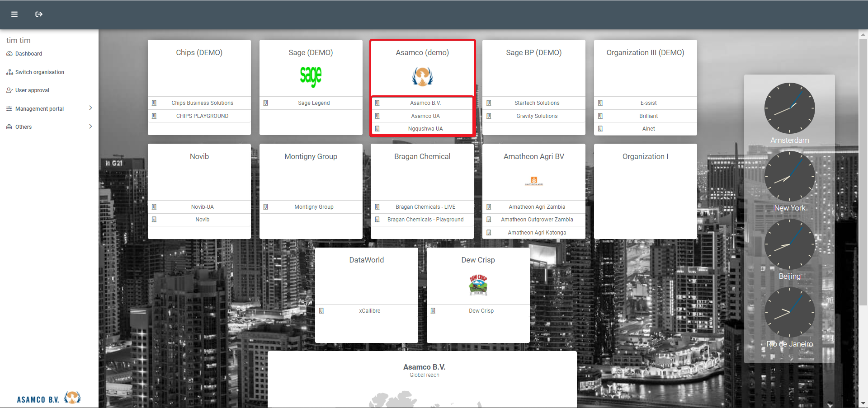Select the Brilliant company row
Screen dimensions: 868x408
coord(646,116)
